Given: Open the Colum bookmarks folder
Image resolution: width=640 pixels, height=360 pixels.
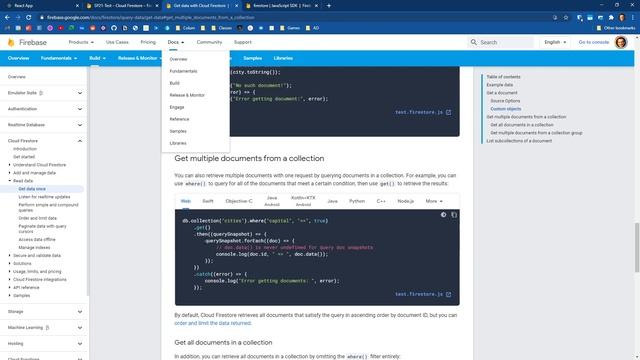Looking at the screenshot, I should (x=186, y=28).
